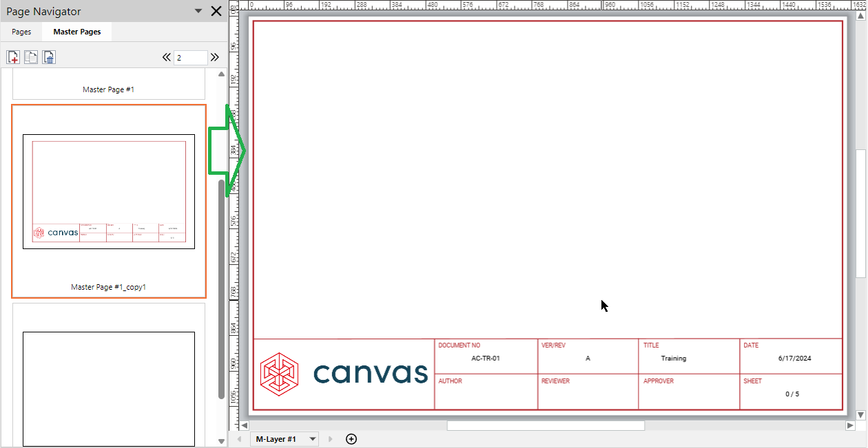This screenshot has width=868, height=448.
Task: Click the Training title text
Action: [x=674, y=359]
